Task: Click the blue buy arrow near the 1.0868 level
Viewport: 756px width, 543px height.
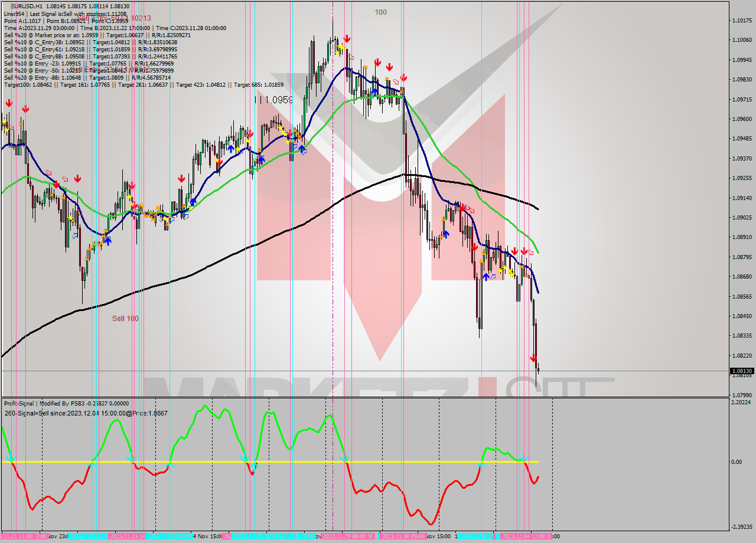Action: click(485, 276)
